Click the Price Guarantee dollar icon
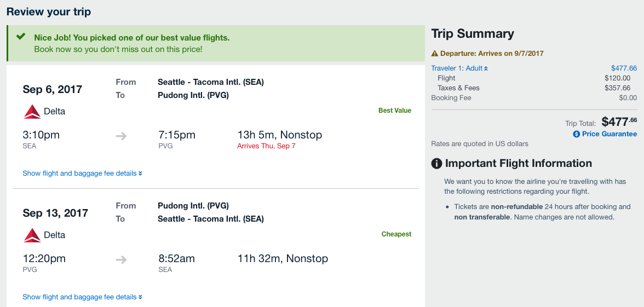Viewport: 644px width, 307px height. 577,134
